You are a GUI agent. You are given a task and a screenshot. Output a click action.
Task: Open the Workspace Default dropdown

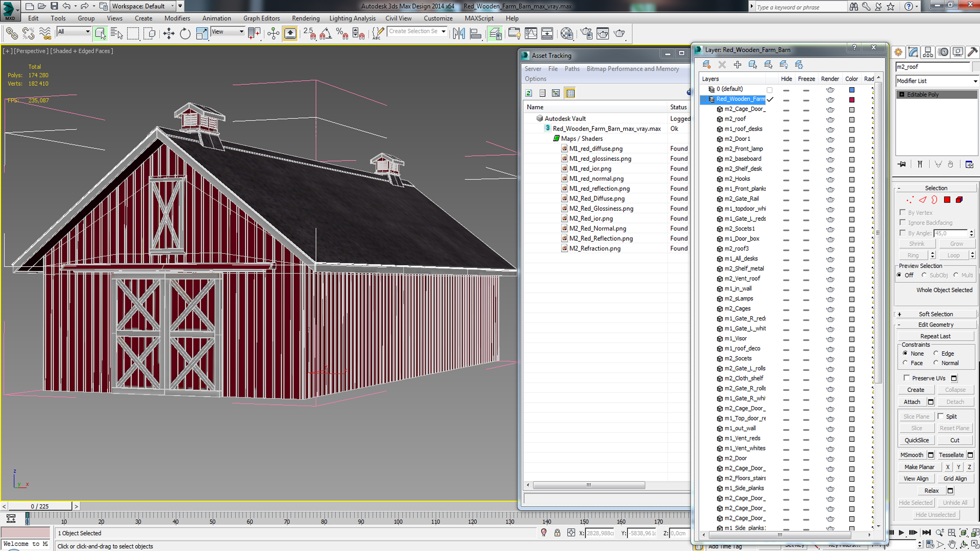coord(143,6)
